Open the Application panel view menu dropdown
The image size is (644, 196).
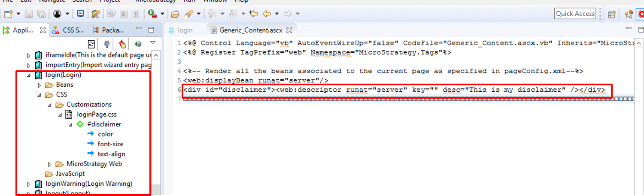point(152,43)
